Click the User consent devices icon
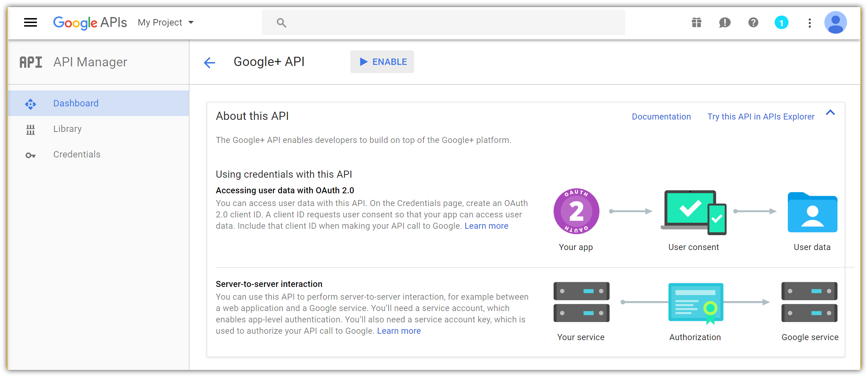The height and width of the screenshot is (377, 868). pyautogui.click(x=693, y=212)
